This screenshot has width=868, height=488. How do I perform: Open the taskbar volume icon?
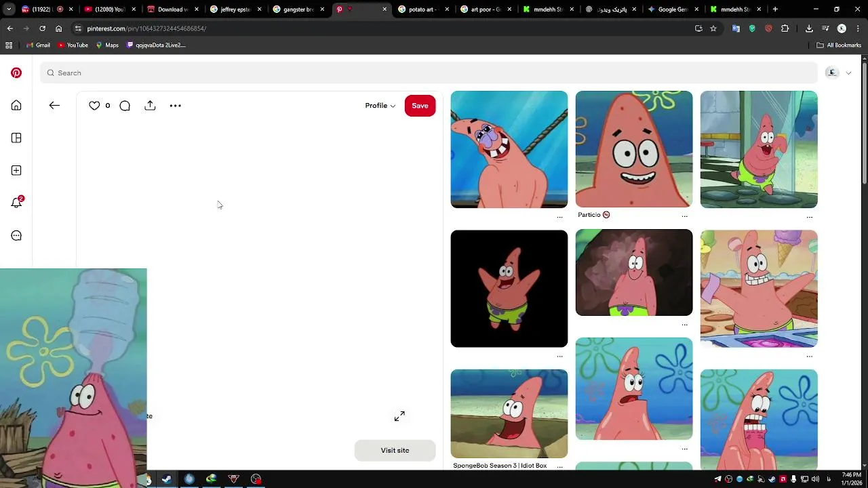pyautogui.click(x=816, y=479)
